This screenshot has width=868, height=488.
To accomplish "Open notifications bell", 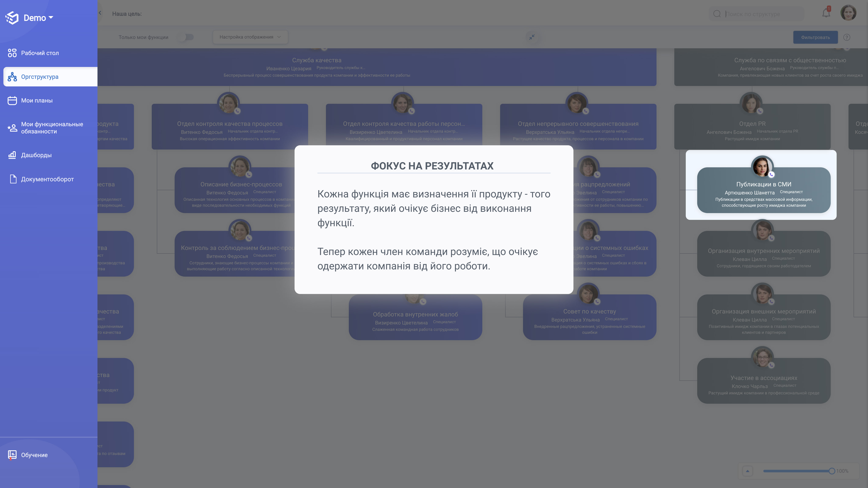I will click(x=826, y=13).
